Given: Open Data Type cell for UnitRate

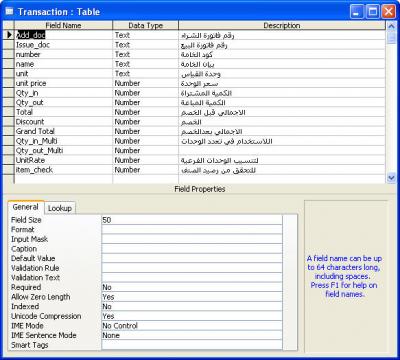Looking at the screenshot, I should 146,160.
